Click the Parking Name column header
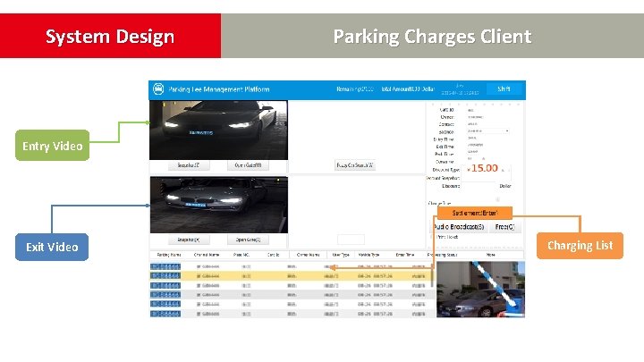Screen dimensions: 644x362 point(169,255)
